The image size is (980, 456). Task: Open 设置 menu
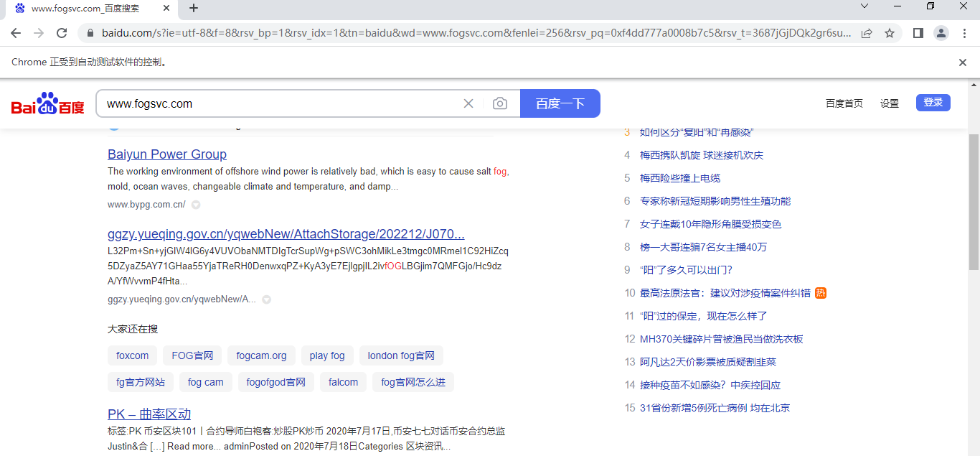(890, 103)
